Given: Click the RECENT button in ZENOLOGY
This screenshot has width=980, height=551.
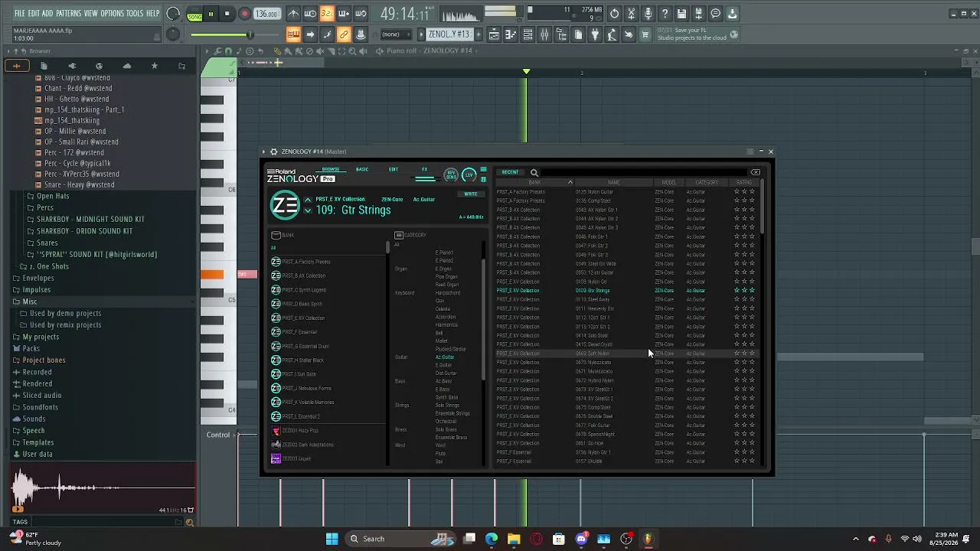Looking at the screenshot, I should click(x=510, y=172).
